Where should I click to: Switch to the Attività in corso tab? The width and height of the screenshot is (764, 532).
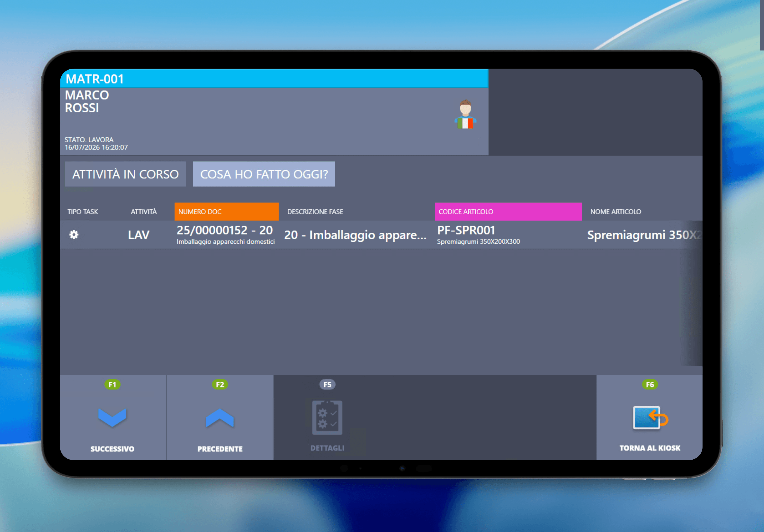coord(125,174)
